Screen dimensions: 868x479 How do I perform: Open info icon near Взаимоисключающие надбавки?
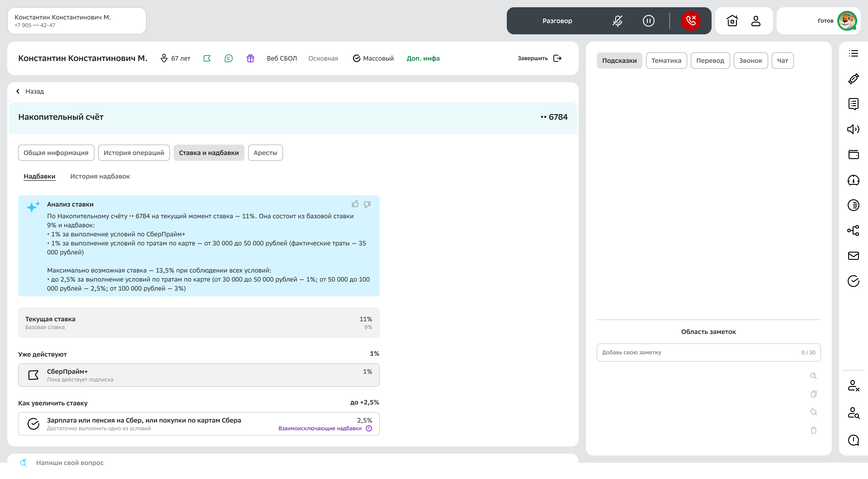pos(369,429)
